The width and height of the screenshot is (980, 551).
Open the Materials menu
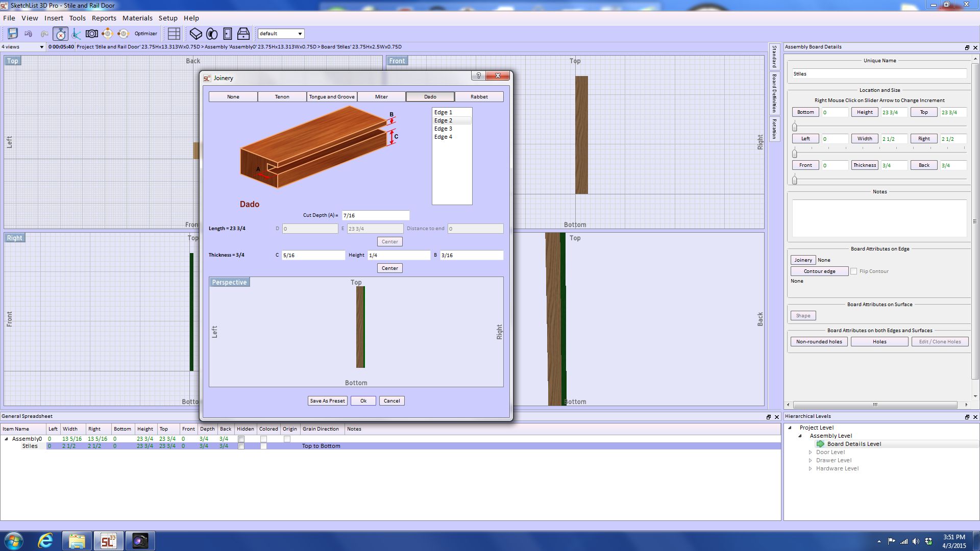pos(137,18)
